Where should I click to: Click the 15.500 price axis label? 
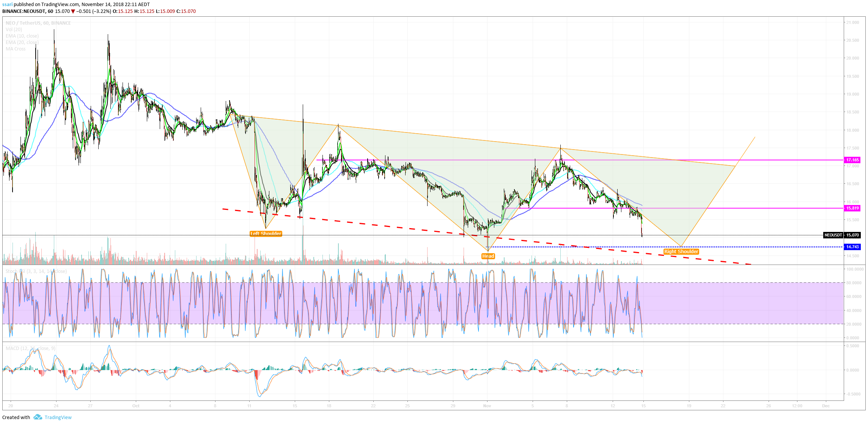852,220
